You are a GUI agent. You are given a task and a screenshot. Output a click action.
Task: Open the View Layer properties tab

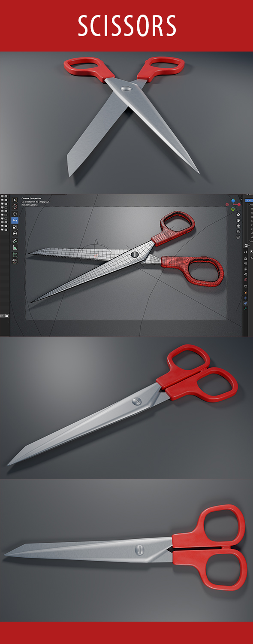[246, 269]
